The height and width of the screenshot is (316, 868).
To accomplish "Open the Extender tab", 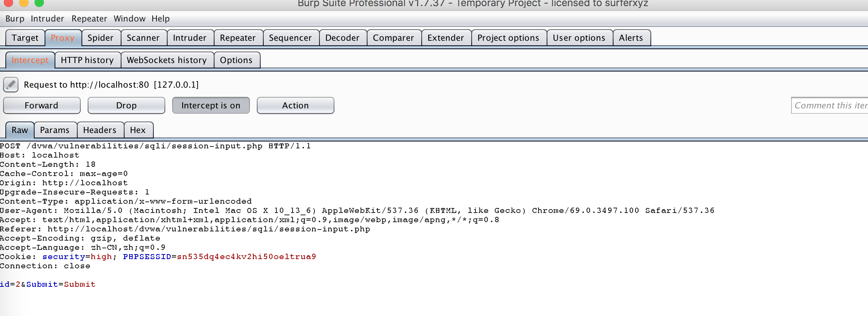I will [x=446, y=38].
